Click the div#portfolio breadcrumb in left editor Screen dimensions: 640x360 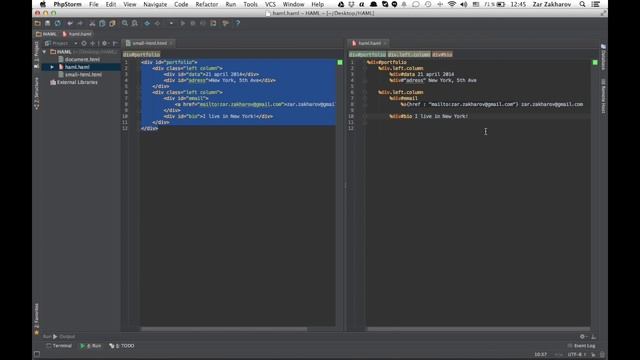point(141,54)
